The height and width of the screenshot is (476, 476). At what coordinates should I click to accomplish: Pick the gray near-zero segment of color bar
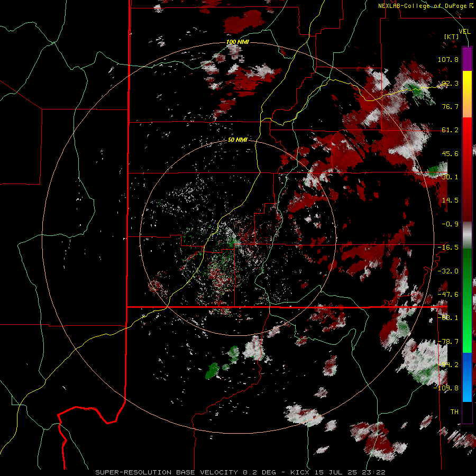pyautogui.click(x=467, y=235)
